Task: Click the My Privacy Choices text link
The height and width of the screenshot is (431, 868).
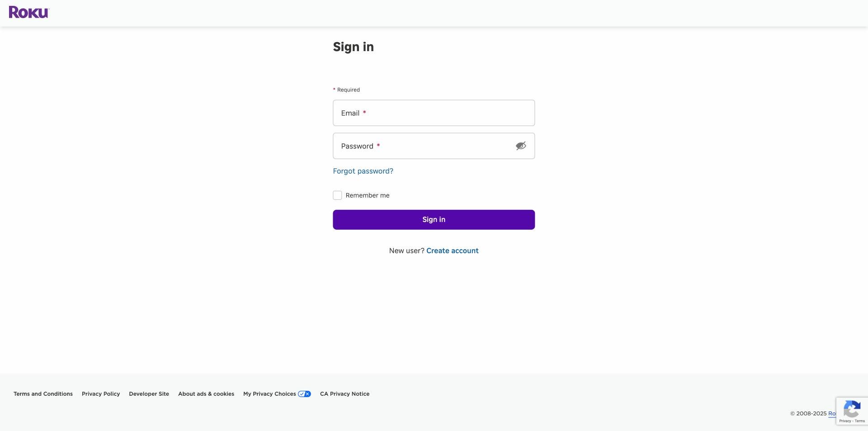Action: [269, 393]
